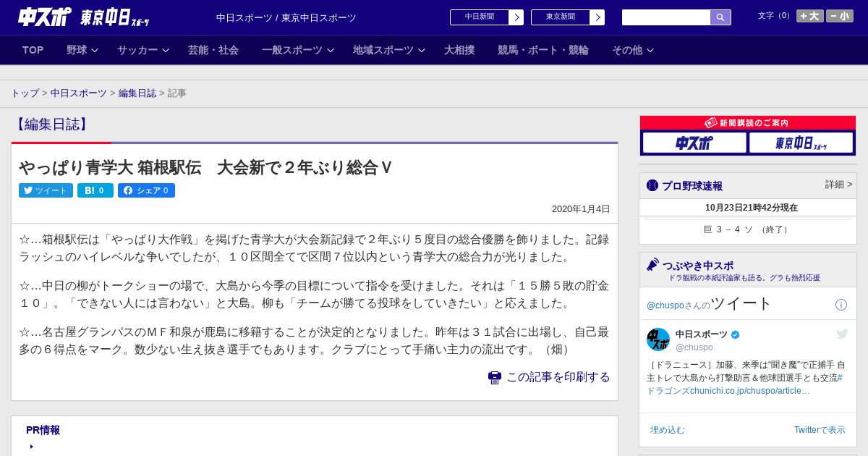Click the Twitter bird icon in tweet
868x456 pixels.
click(842, 334)
